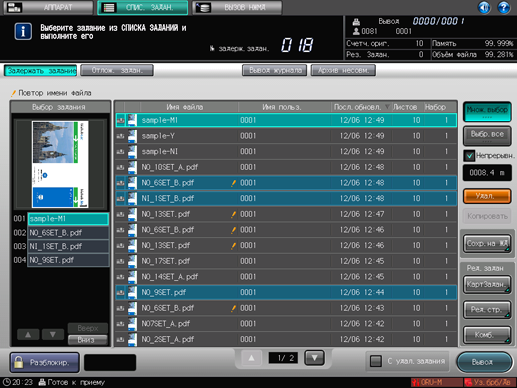The image size is (517, 388).
Task: Click the clock icon in status bar
Action: 6,382
